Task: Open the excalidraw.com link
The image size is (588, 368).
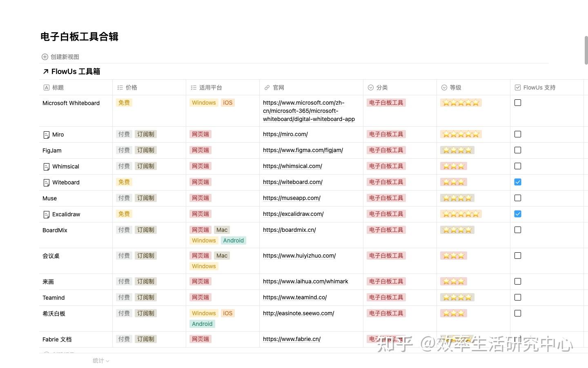Action: pos(293,214)
